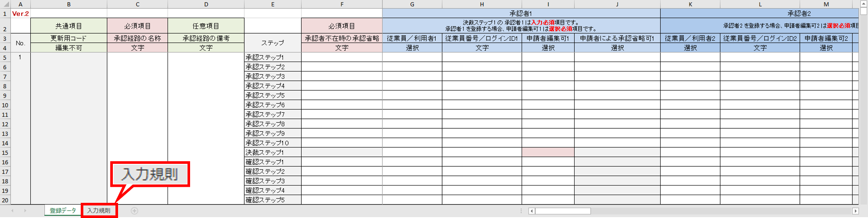Click the empty cell beside 承認ステップ1 in column F

click(342, 57)
